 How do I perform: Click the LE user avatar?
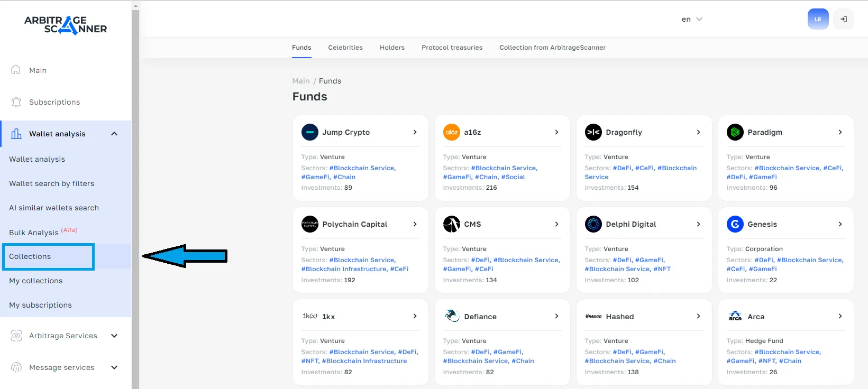pos(818,19)
